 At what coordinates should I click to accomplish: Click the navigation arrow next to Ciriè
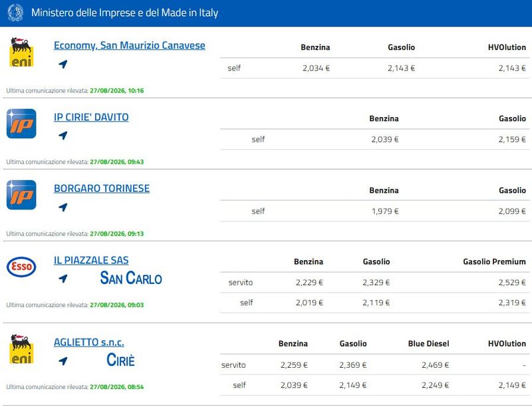[63, 361]
